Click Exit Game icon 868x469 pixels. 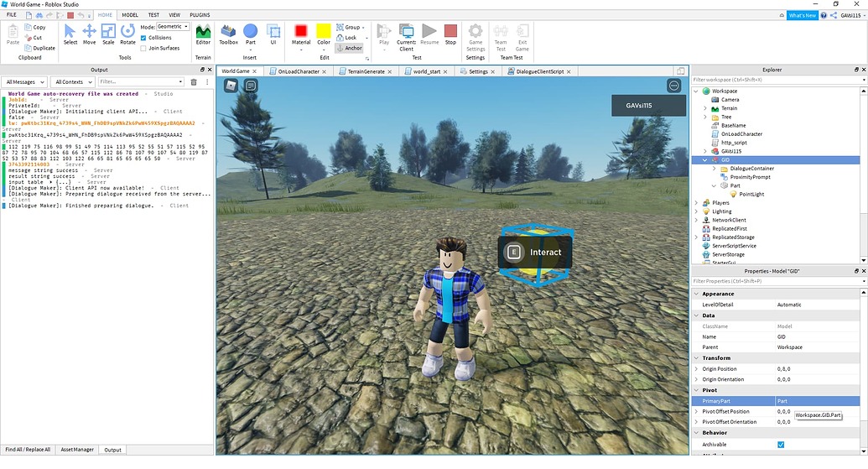(x=522, y=38)
